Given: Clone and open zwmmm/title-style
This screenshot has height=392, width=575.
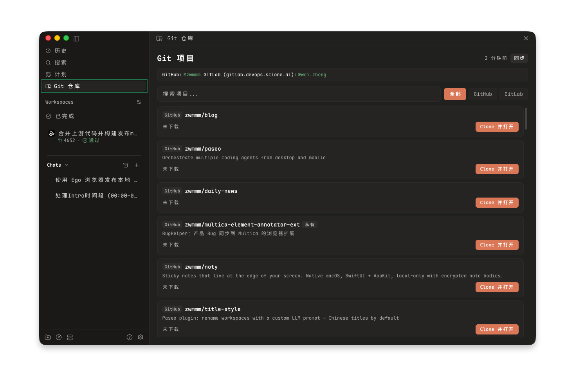Looking at the screenshot, I should click(497, 329).
